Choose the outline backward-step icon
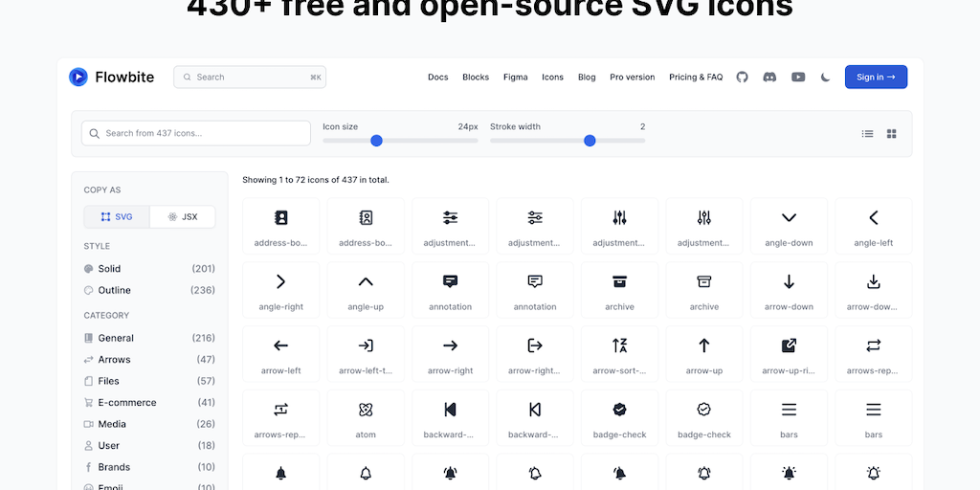This screenshot has width=980, height=490. 535,417
